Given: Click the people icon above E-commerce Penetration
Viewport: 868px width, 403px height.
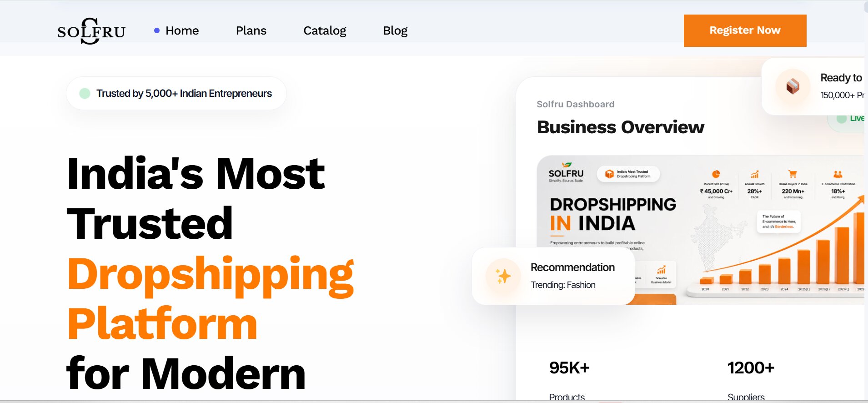Looking at the screenshot, I should pos(838,174).
